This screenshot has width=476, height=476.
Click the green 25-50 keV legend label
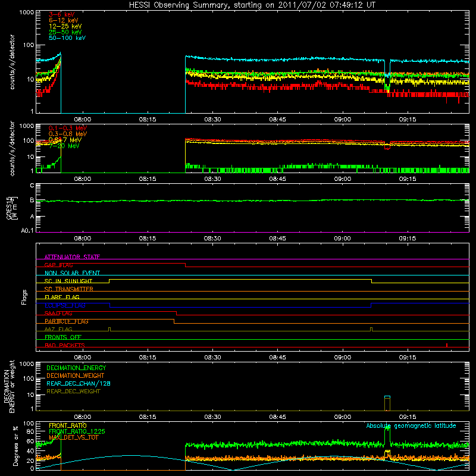65,32
